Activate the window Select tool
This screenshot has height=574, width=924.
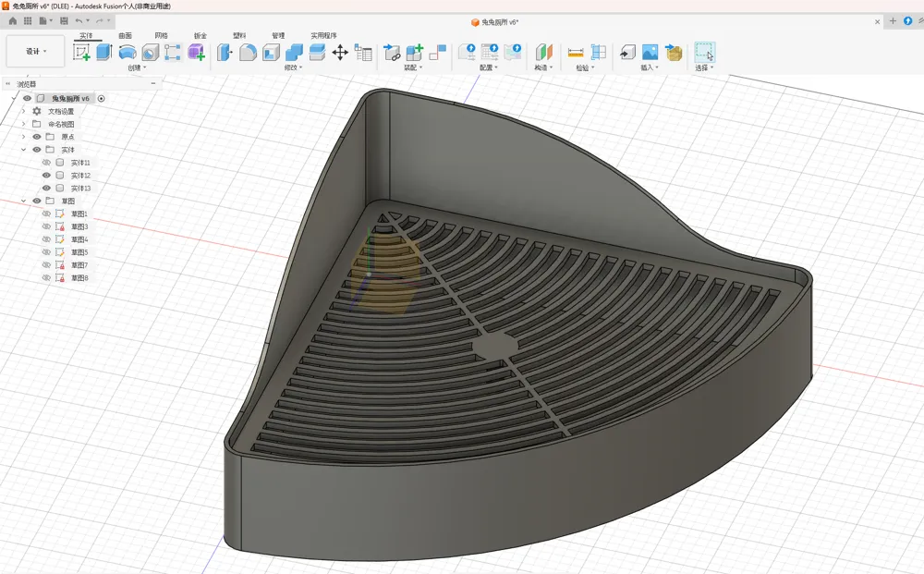[705, 53]
